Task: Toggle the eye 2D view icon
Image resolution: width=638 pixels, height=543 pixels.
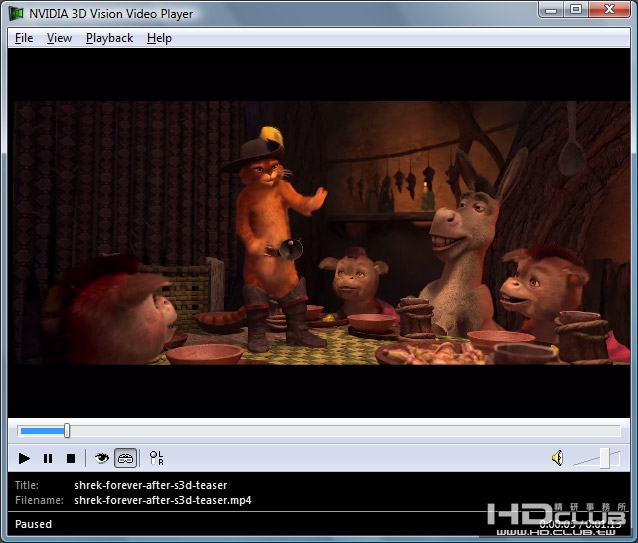Action: (101, 458)
